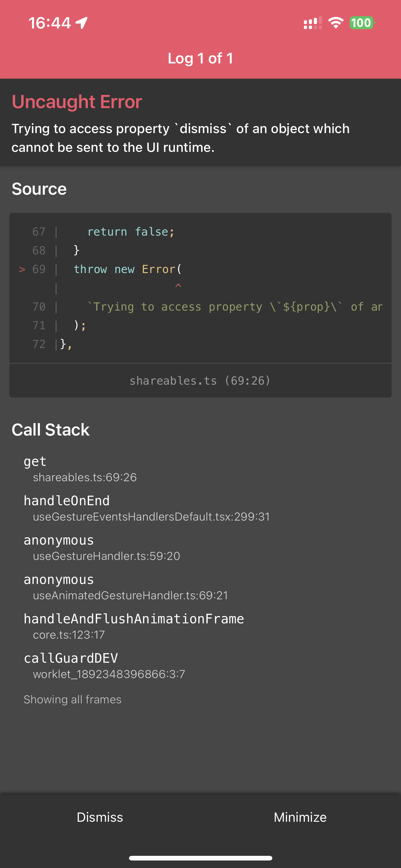
Task: Tap the error message text
Action: (181, 137)
